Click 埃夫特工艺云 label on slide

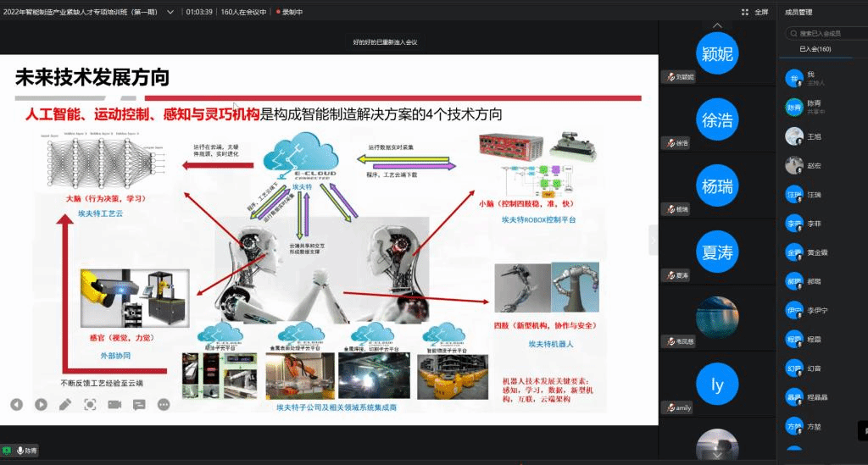click(100, 213)
